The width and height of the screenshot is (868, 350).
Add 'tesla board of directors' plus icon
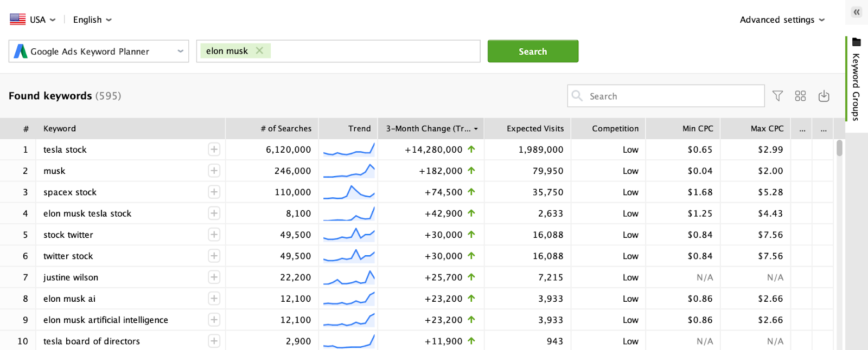tap(214, 341)
